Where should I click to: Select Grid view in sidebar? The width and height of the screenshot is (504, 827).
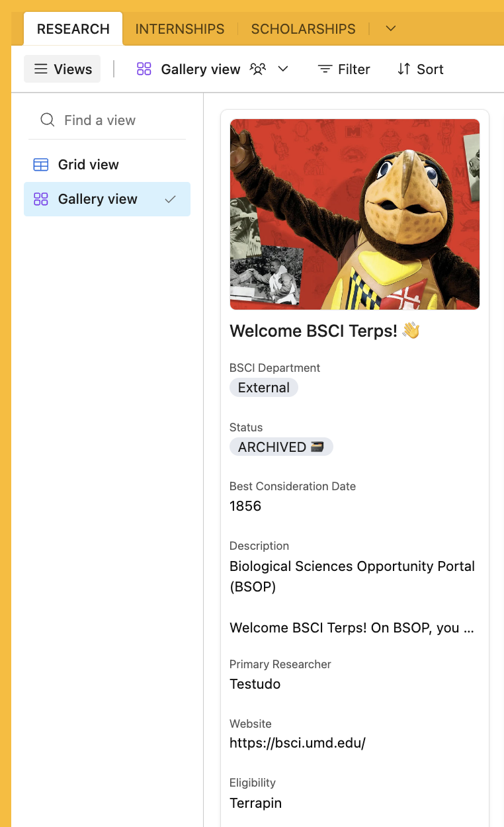point(107,165)
